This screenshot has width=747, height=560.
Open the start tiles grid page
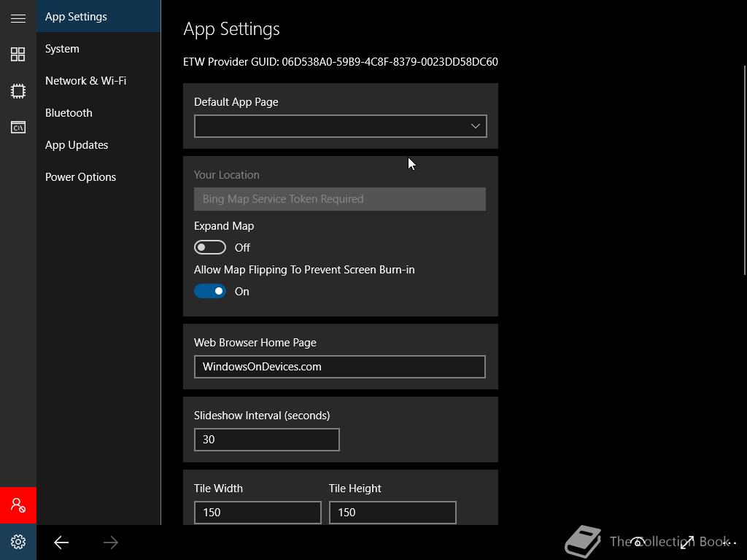[18, 54]
